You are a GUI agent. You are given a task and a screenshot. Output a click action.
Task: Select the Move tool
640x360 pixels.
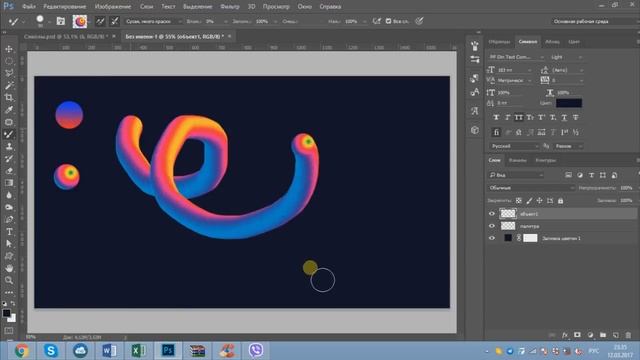(x=9, y=49)
